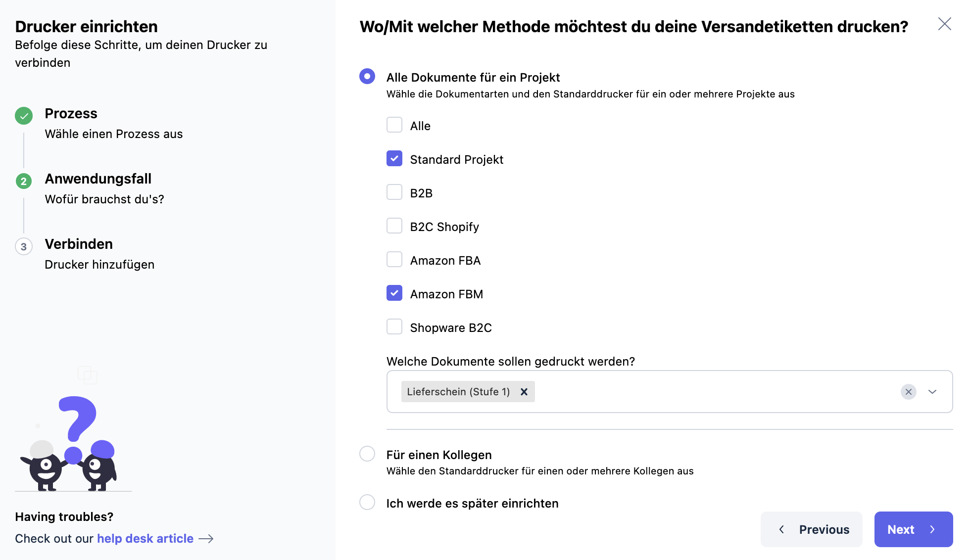Uncheck the Standard Projekt checkbox
This screenshot has width=970, height=560.
tap(394, 159)
